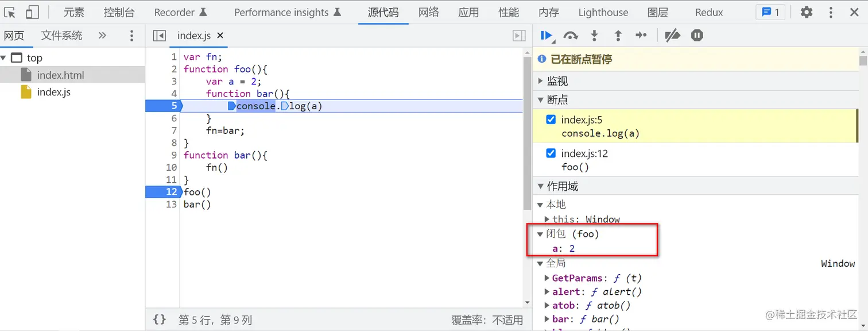Screen dimensions: 868x331
Task: Uncheck the index.js:12 breakpoint
Action: pyautogui.click(x=551, y=153)
